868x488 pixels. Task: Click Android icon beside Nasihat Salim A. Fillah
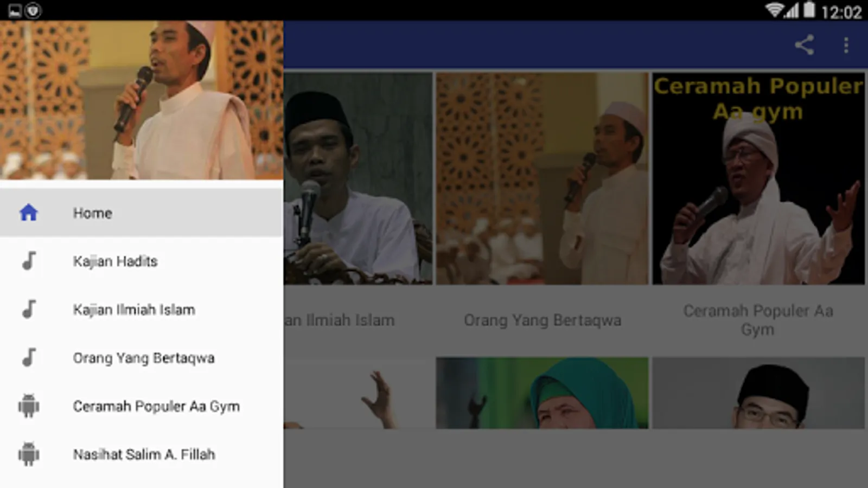click(x=29, y=454)
